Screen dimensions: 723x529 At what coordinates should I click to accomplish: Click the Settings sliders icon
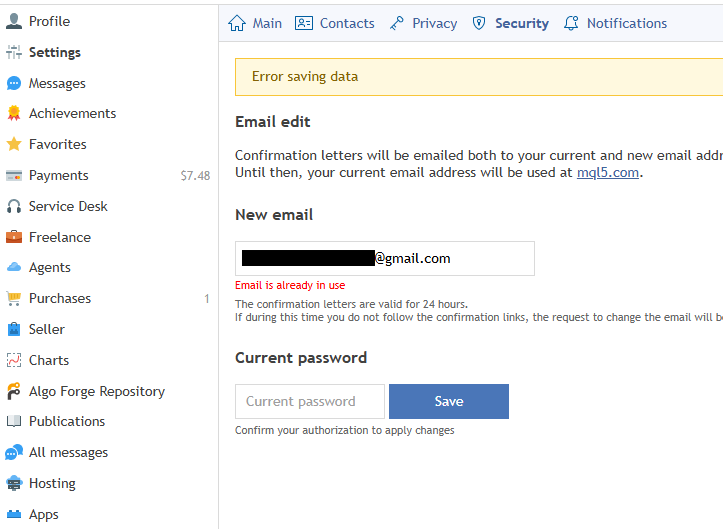[x=14, y=52]
